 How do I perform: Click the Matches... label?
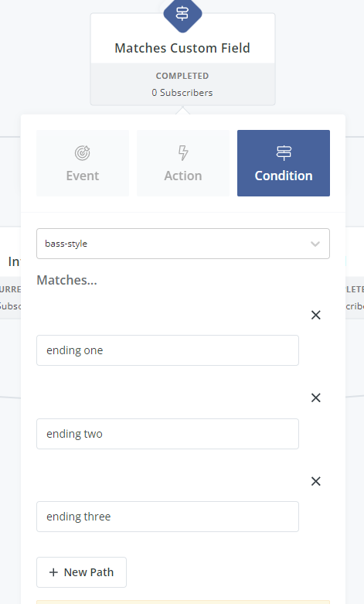coord(67,280)
